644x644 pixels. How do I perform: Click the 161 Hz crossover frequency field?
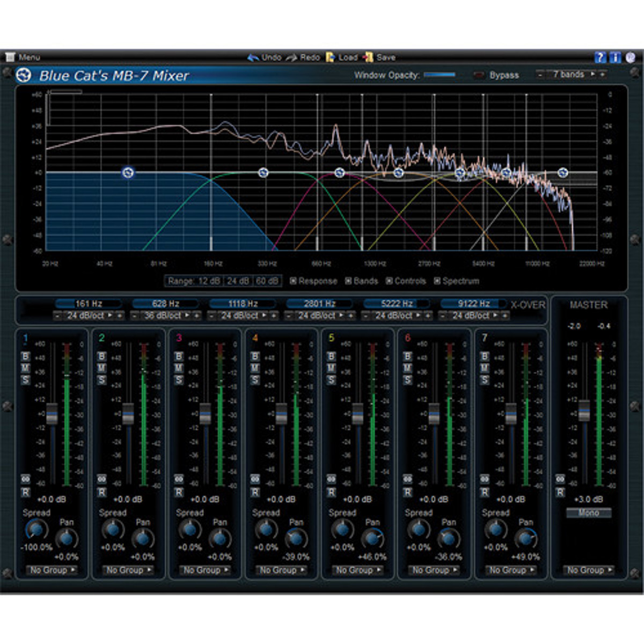click(x=89, y=304)
